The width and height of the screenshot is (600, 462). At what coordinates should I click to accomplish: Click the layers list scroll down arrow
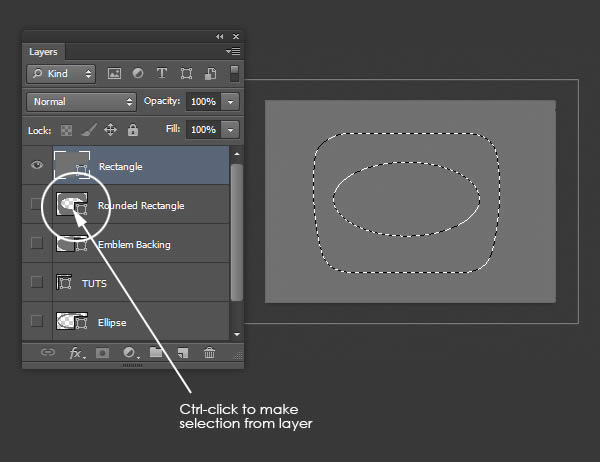pyautogui.click(x=237, y=334)
